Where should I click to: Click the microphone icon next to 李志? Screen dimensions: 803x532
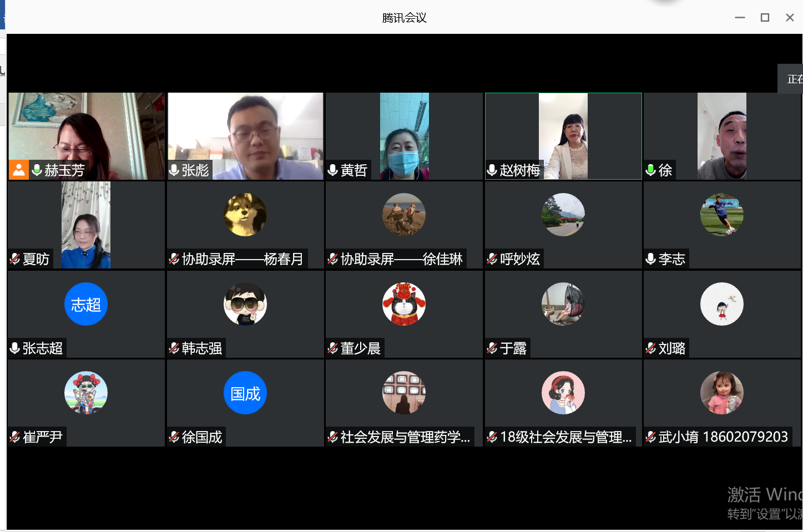(651, 259)
